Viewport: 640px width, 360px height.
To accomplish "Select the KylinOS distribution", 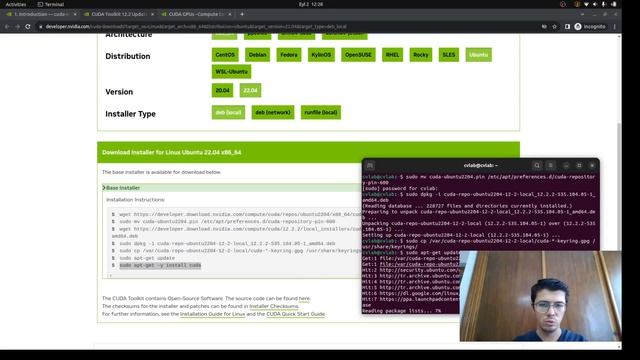I will pyautogui.click(x=321, y=55).
